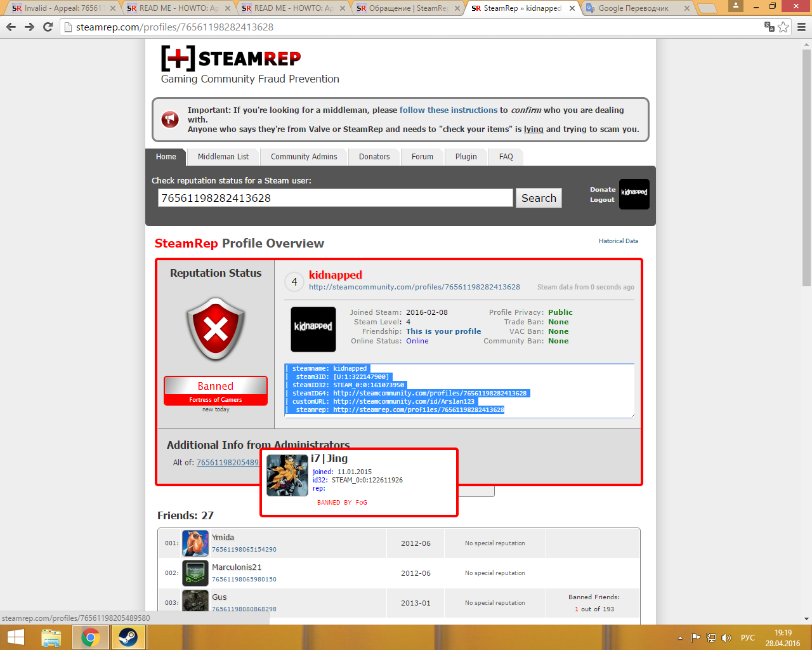
Task: Click the 1 out of 193 banned friends text
Action: click(x=594, y=609)
